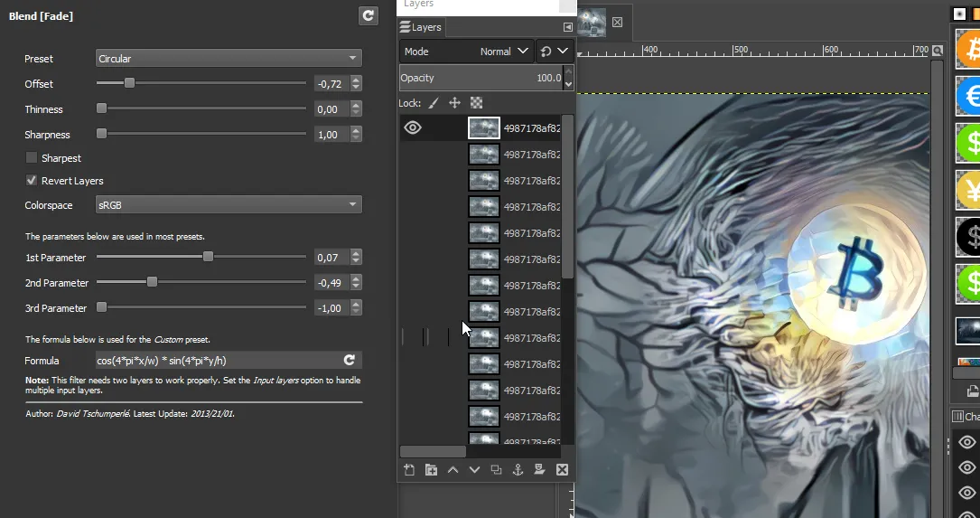Toggle lock position and size icon
The height and width of the screenshot is (518, 980).
pos(454,103)
